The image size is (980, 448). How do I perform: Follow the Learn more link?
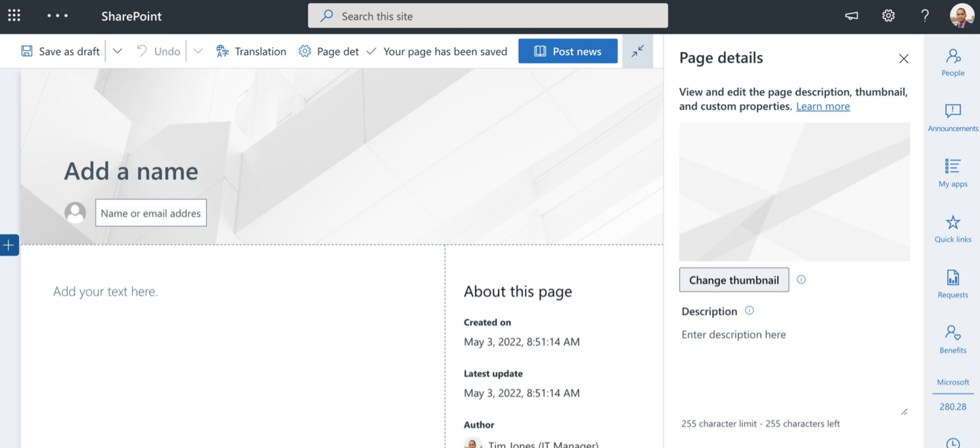point(822,106)
